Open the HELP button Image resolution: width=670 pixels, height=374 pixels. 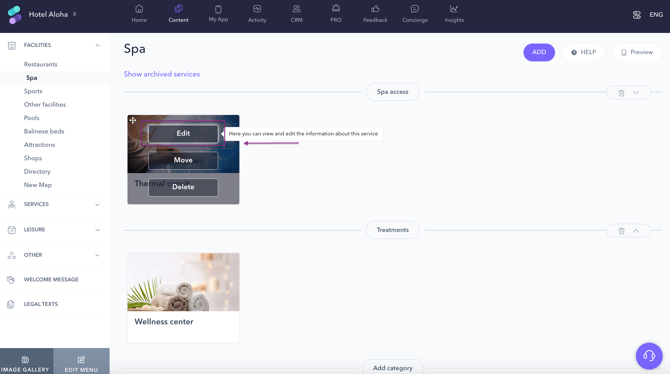click(x=583, y=52)
